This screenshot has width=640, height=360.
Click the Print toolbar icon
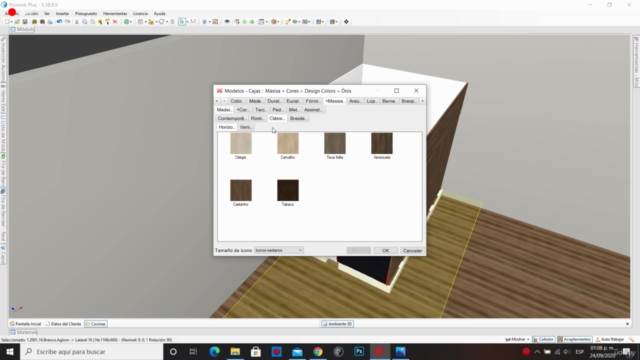50,22
